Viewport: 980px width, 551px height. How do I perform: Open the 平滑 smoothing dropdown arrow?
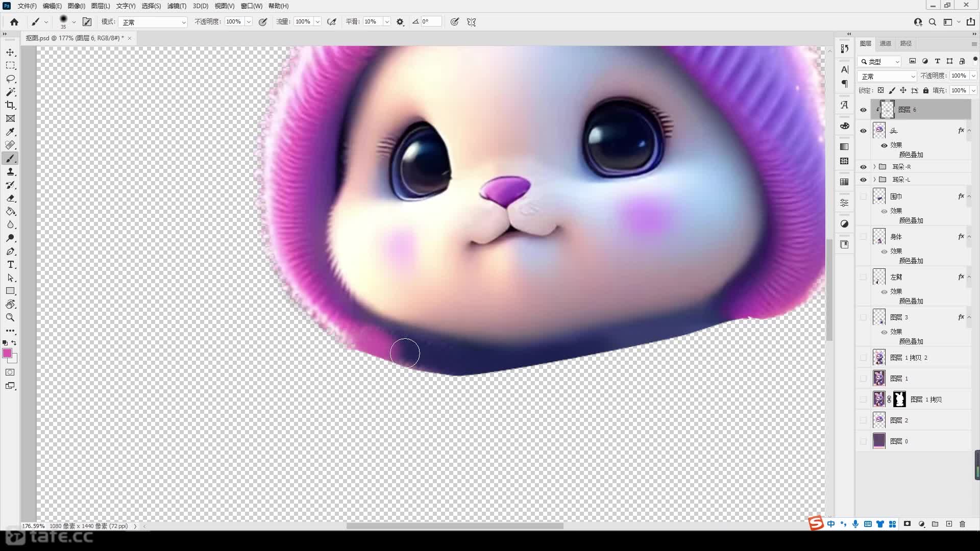(x=387, y=22)
